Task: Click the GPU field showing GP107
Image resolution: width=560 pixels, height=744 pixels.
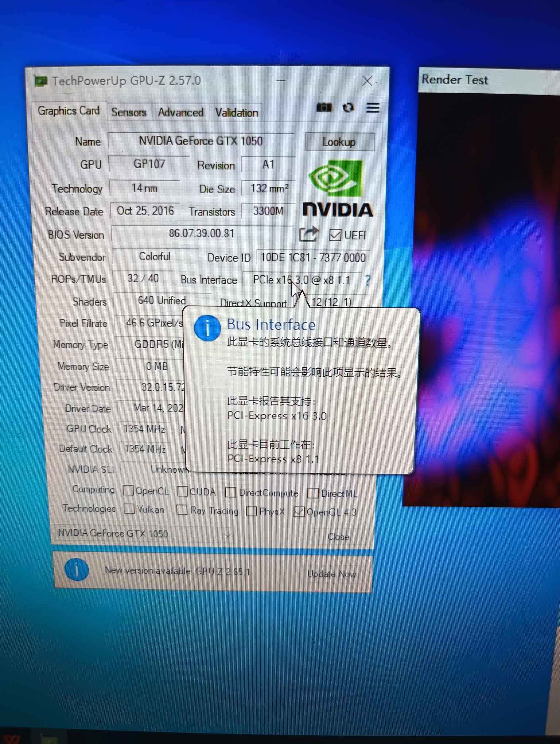Action: [149, 164]
